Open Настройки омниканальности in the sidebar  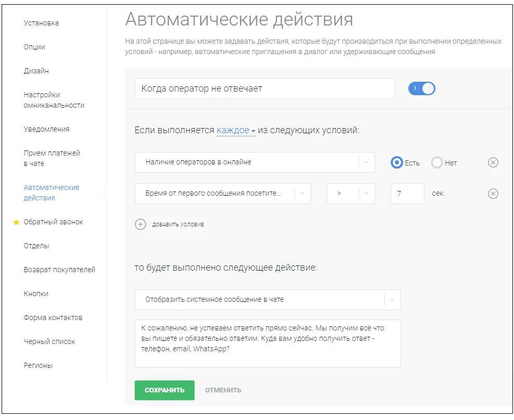(x=54, y=100)
